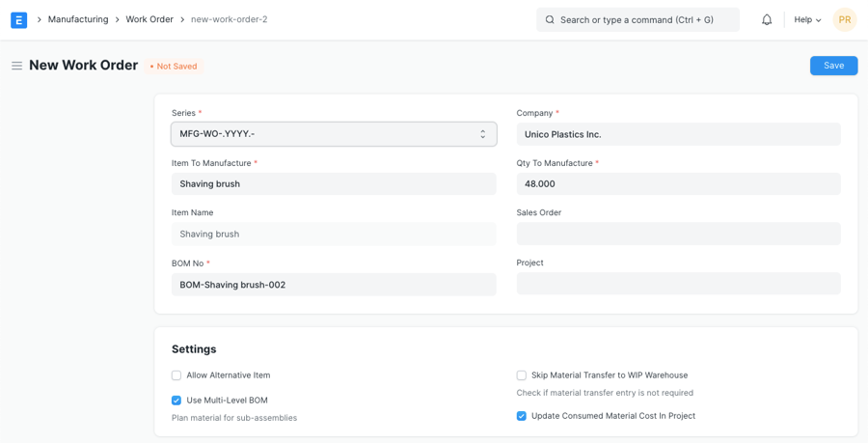Toggle the sidebar hamburger menu icon
Image resolution: width=868 pixels, height=443 pixels.
point(16,66)
